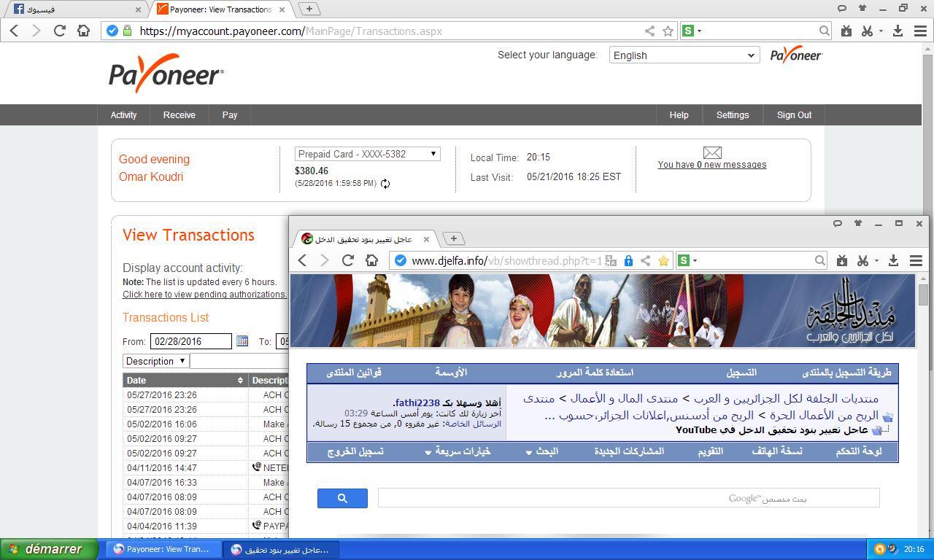934x560 pixels.
Task: Open the main menu of Payoneer browser window
Action: pyautogui.click(x=920, y=31)
